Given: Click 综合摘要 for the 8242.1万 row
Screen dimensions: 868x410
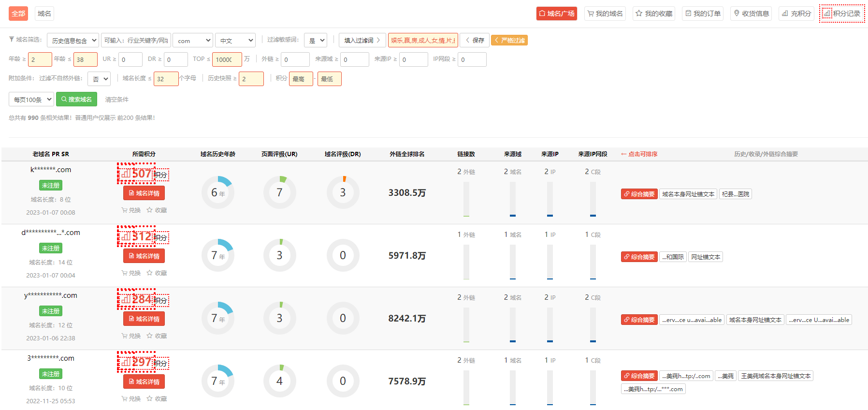Looking at the screenshot, I should click(639, 320).
